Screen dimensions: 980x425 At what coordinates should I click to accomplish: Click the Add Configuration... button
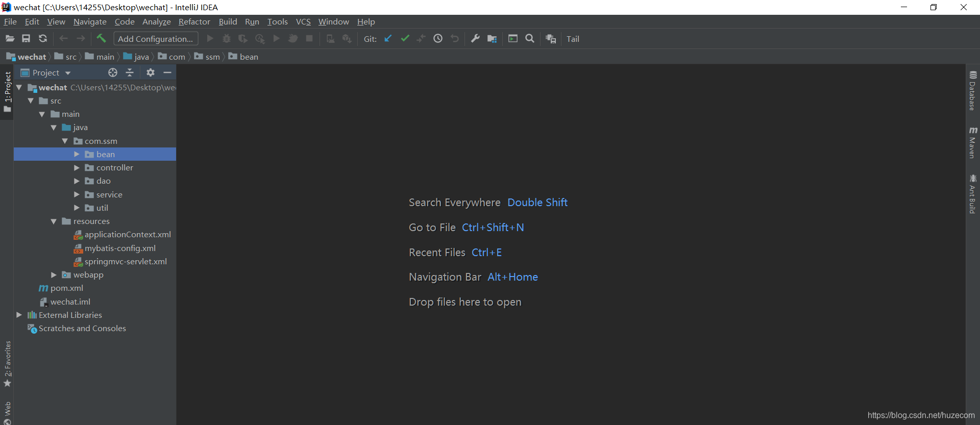pyautogui.click(x=156, y=39)
